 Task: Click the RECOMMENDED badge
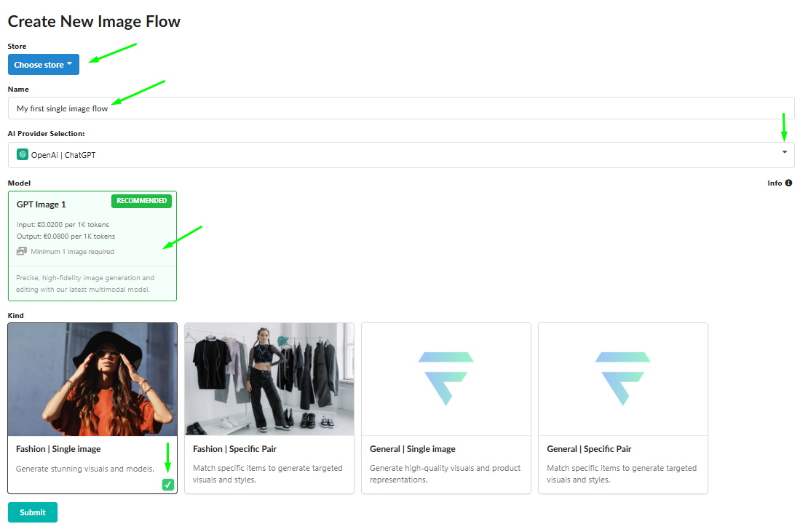tap(141, 201)
